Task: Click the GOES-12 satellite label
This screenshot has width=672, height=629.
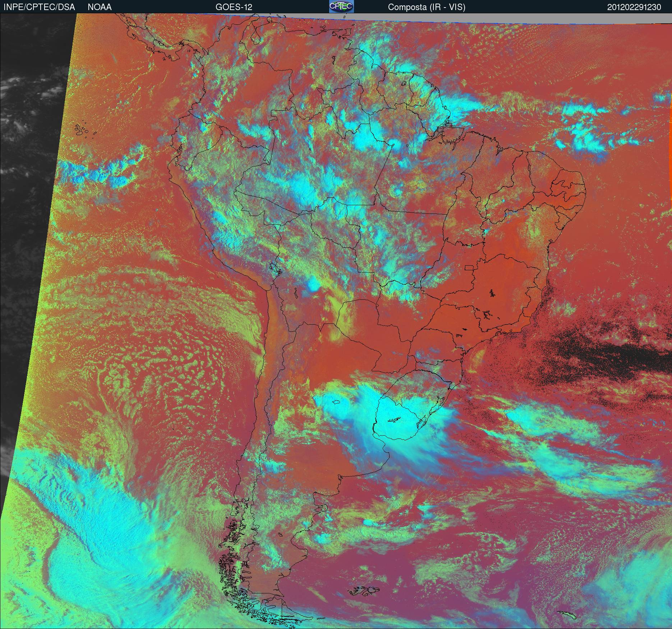Action: 234,7
